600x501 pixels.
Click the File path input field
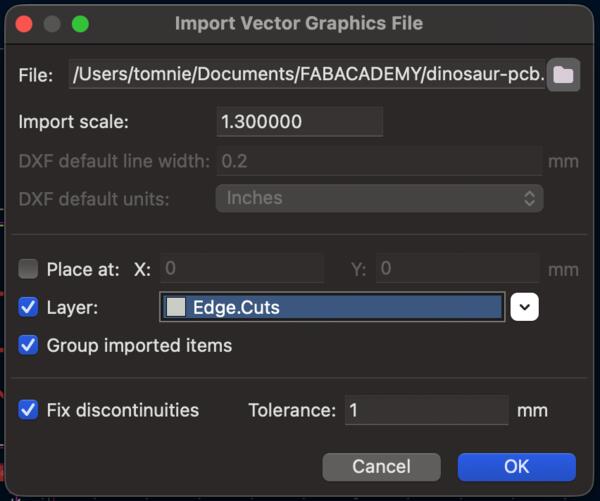tap(307, 74)
